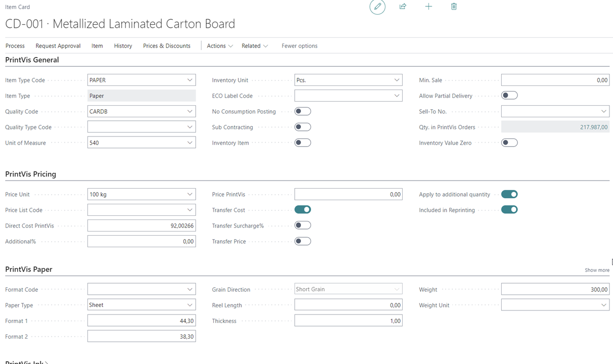Toggle Sub Contracting switch
613x364 pixels.
click(x=302, y=127)
